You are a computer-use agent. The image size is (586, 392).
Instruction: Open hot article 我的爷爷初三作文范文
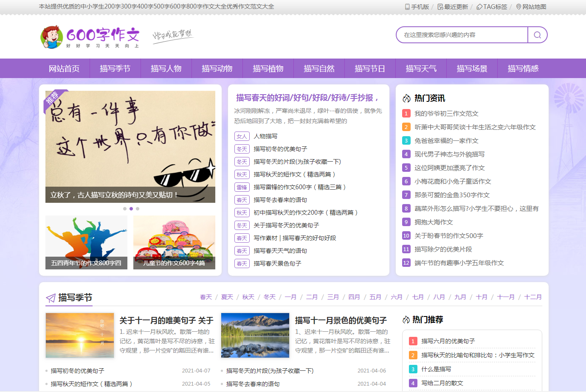pos(446,113)
